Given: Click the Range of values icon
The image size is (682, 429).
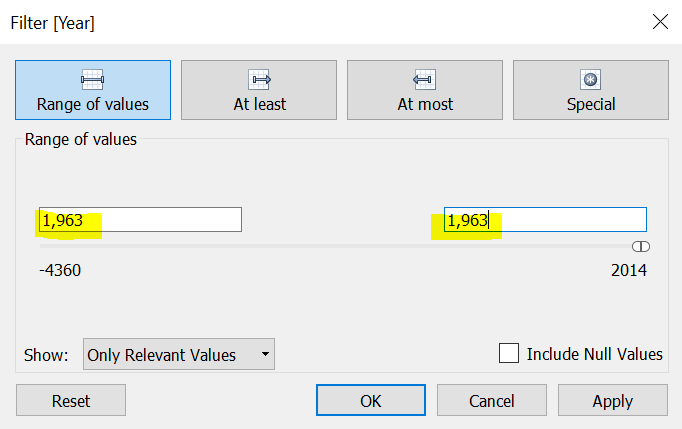Looking at the screenshot, I should click(x=92, y=80).
